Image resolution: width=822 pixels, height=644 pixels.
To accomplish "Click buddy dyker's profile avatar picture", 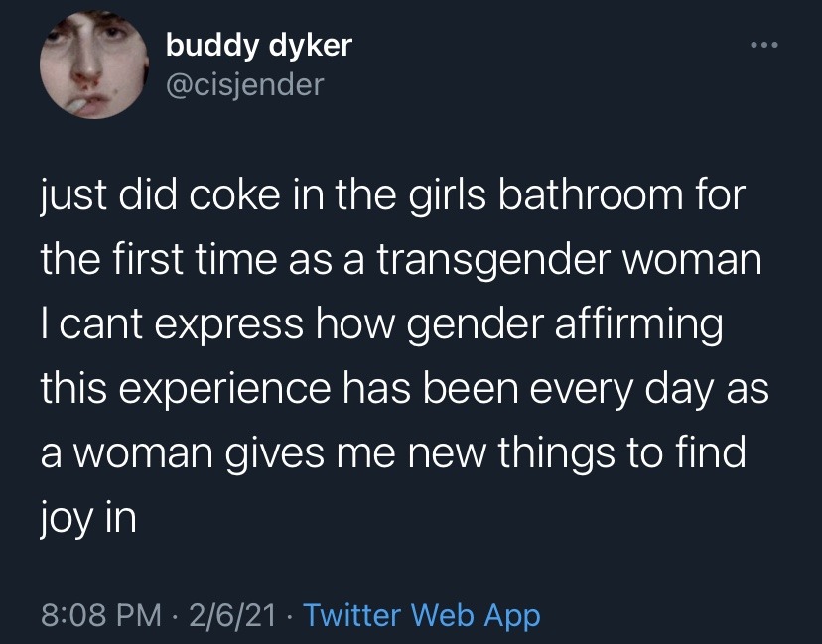I will coord(87,67).
